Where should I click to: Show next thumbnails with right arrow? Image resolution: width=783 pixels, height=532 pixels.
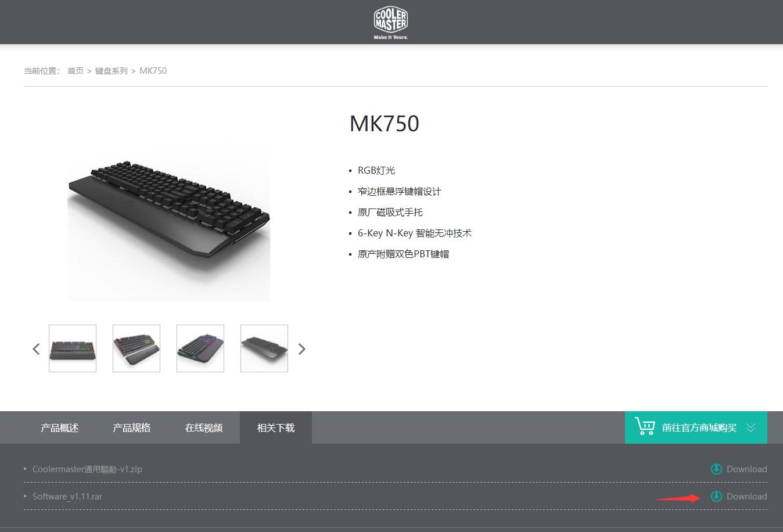[x=301, y=349]
